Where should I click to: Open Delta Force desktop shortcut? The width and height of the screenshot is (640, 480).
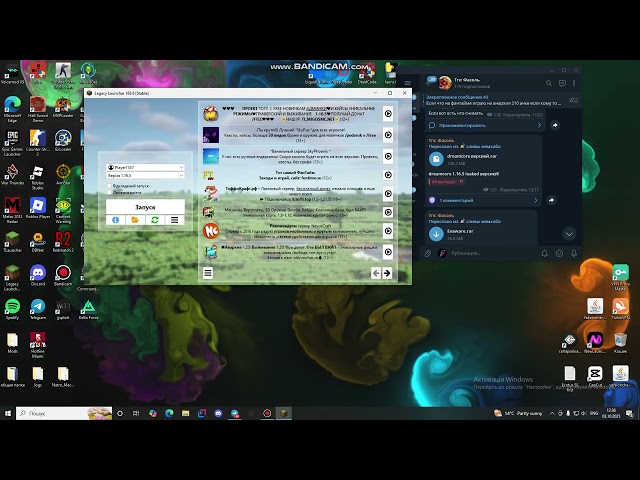88,309
